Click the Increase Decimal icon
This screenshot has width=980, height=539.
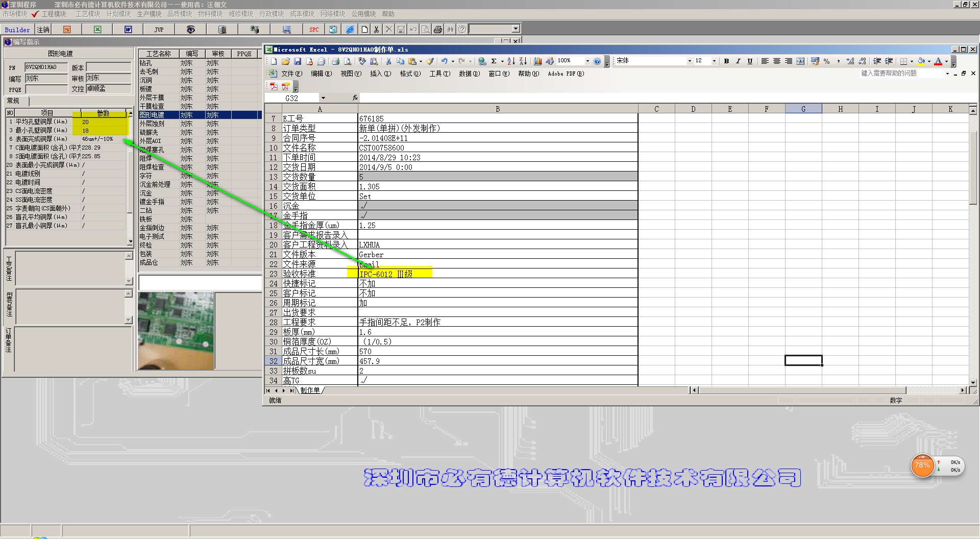click(850, 61)
